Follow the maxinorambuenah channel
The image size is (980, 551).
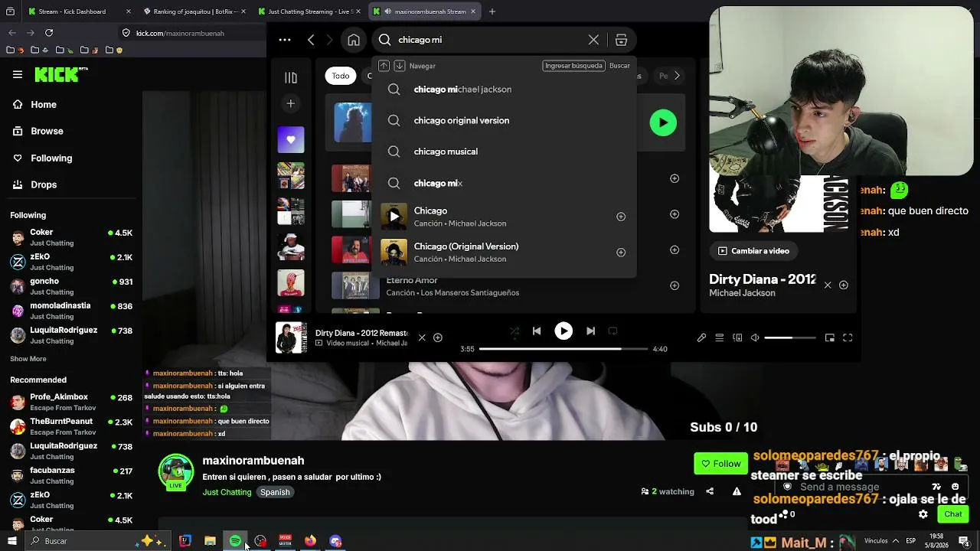tap(720, 464)
